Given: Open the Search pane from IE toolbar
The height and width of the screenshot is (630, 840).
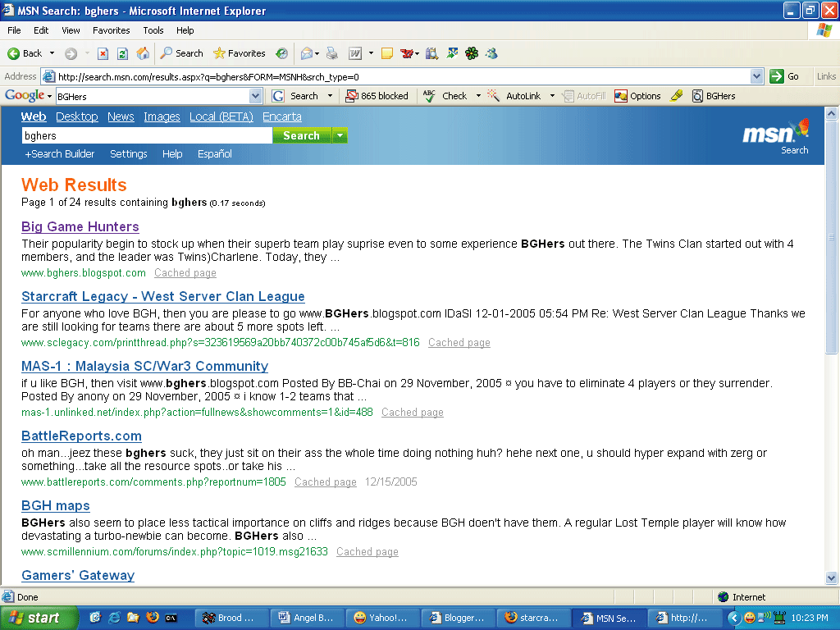Looking at the screenshot, I should coord(182,53).
